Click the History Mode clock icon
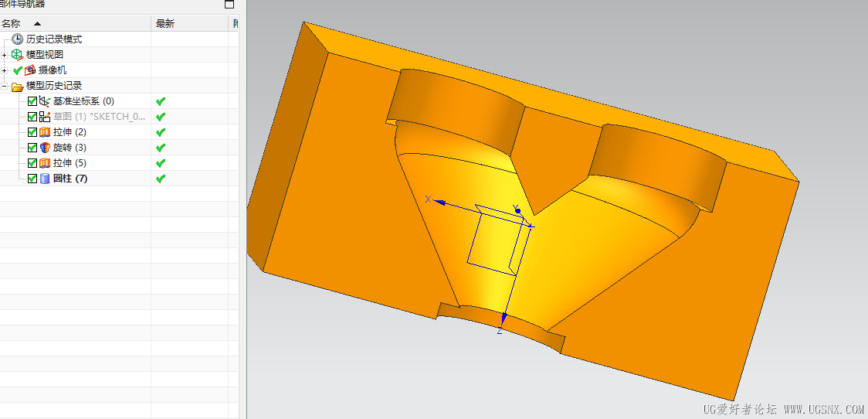 point(18,39)
